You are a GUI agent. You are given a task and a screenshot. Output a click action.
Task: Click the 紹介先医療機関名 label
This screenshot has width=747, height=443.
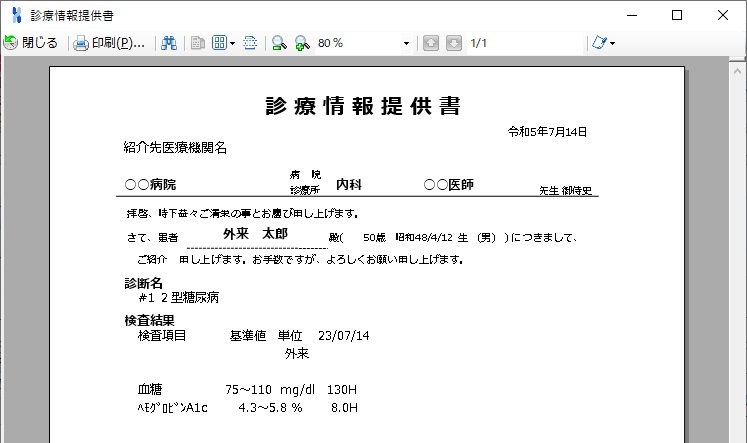[x=175, y=148]
